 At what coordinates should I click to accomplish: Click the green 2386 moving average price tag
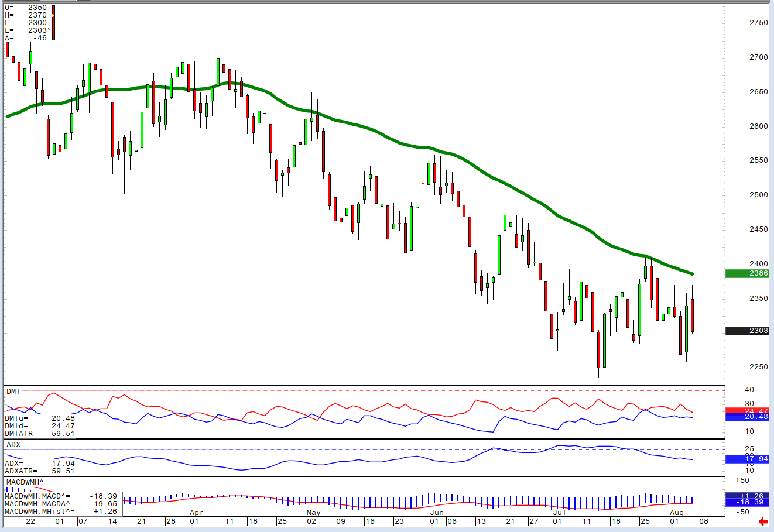pos(746,273)
